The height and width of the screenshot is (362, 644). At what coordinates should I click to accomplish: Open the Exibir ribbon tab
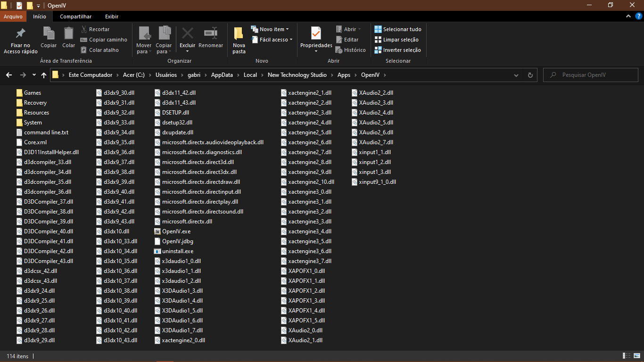point(112,16)
